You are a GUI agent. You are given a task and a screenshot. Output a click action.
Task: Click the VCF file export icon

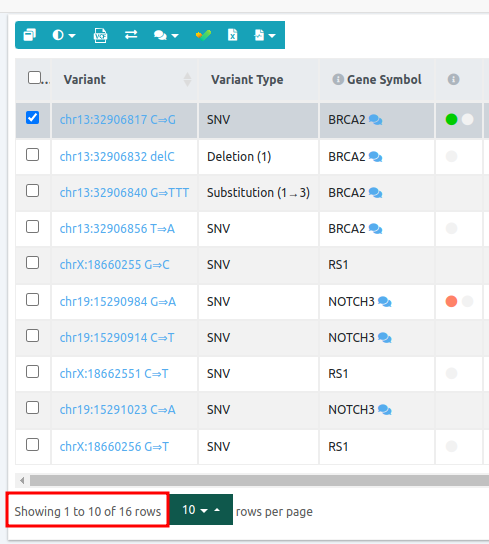click(100, 35)
